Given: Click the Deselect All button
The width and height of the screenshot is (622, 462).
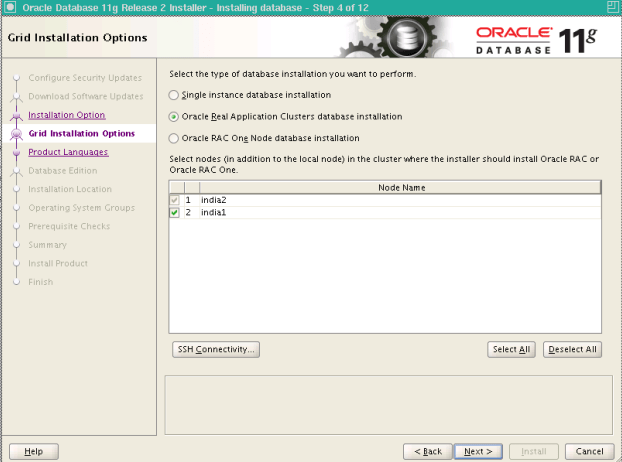Looking at the screenshot, I should click(x=572, y=349).
